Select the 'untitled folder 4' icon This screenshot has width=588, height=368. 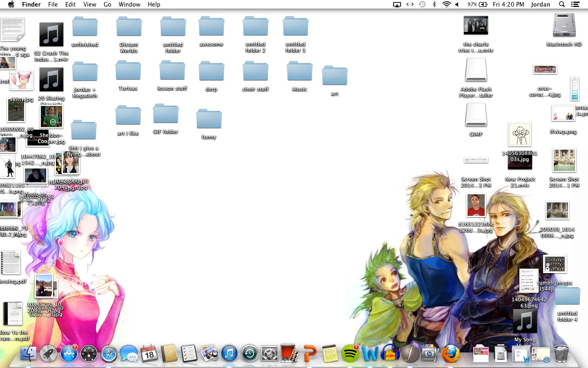pos(568,296)
